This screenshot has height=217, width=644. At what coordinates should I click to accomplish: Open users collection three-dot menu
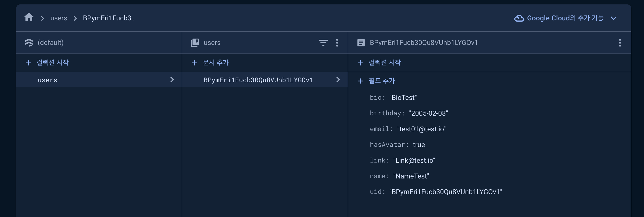coord(337,43)
